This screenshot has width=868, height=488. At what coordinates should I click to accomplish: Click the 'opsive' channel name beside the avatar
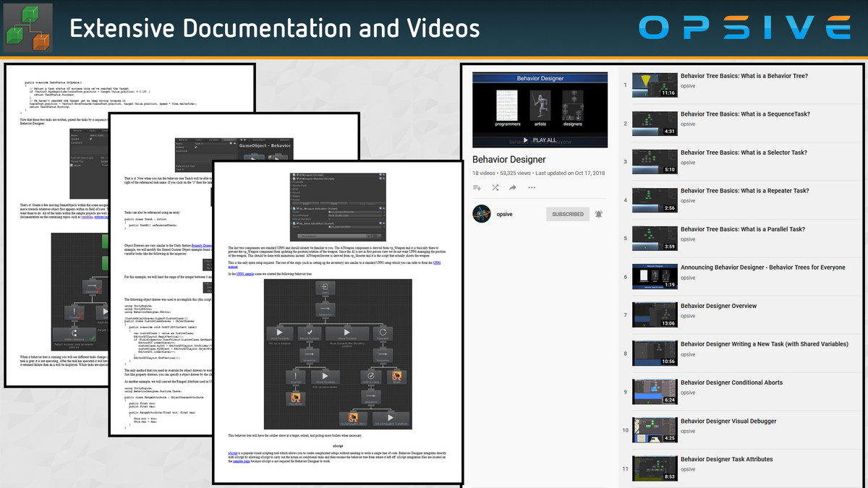pyautogui.click(x=504, y=214)
